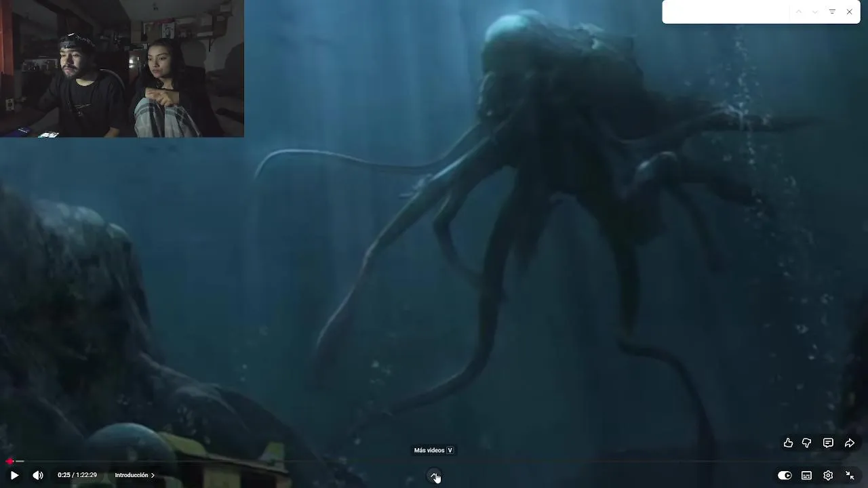Screen dimensions: 868x488
Task: Open the comments panel icon
Action: [x=828, y=443]
